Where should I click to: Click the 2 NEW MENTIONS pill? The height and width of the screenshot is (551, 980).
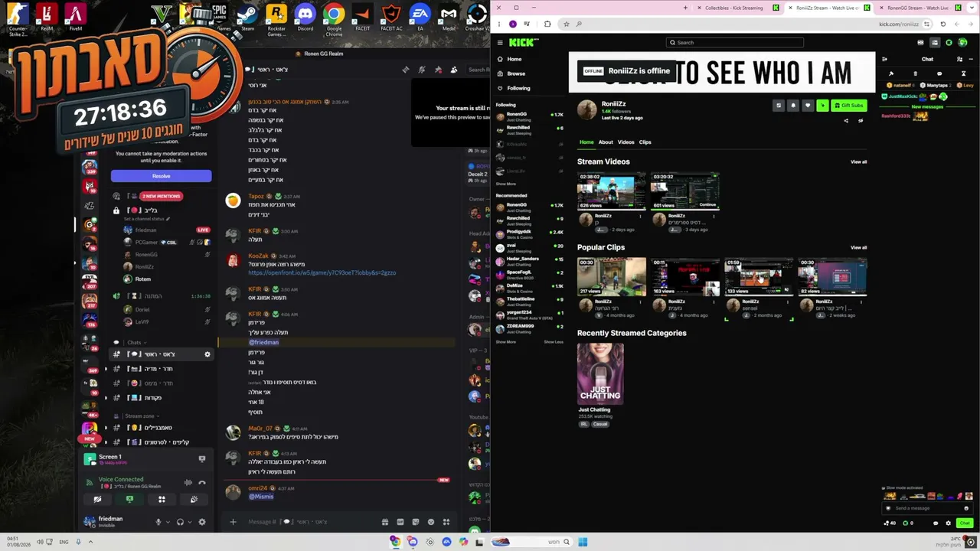pyautogui.click(x=161, y=196)
